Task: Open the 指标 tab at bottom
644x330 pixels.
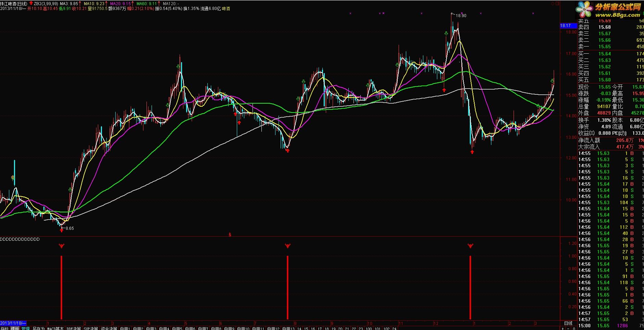Action: [x=5, y=328]
